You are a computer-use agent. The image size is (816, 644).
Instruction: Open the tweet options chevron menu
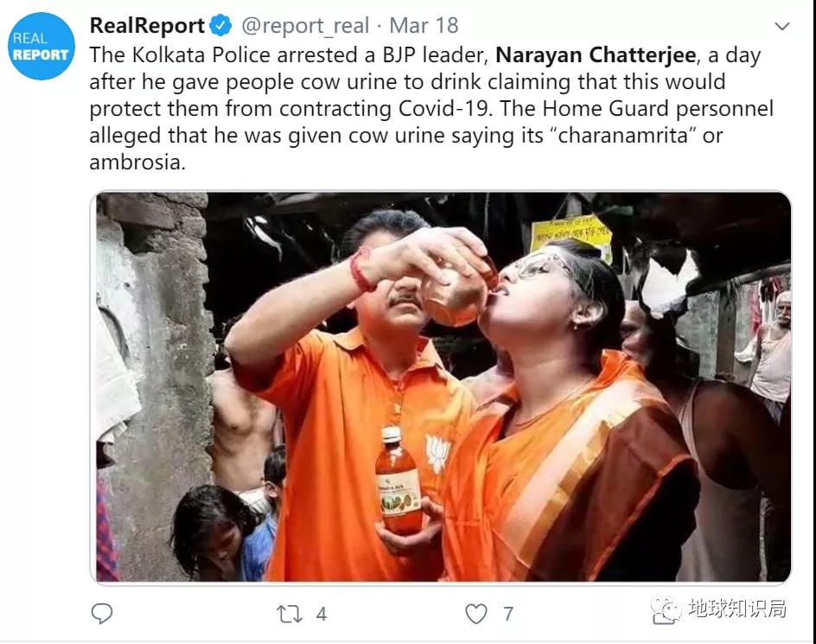781,27
